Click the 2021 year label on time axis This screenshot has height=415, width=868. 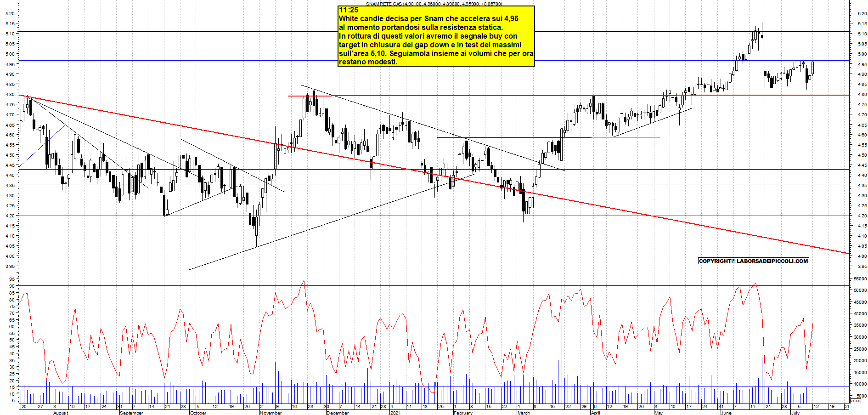pos(395,413)
